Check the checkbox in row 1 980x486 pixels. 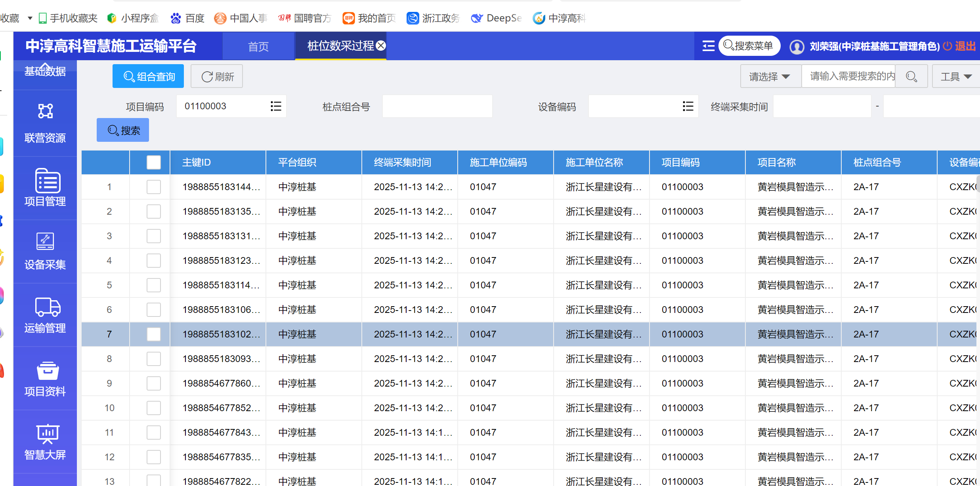click(x=153, y=187)
